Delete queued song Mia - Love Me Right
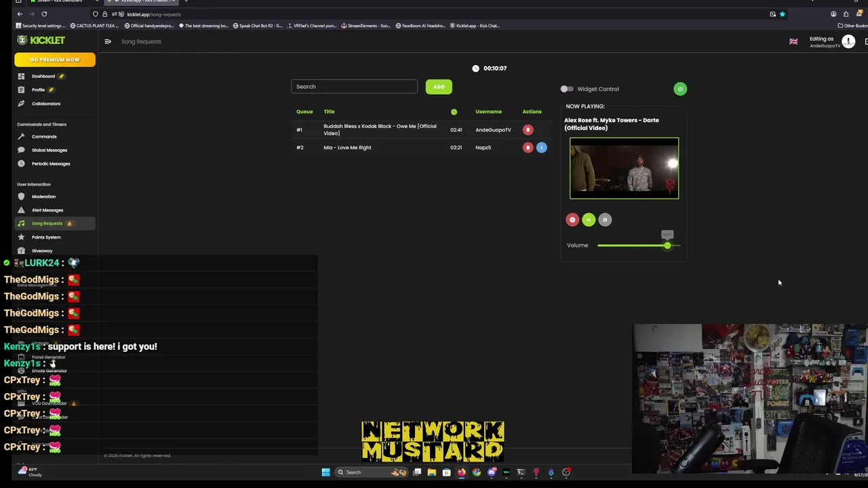The width and height of the screenshot is (868, 488). click(528, 147)
